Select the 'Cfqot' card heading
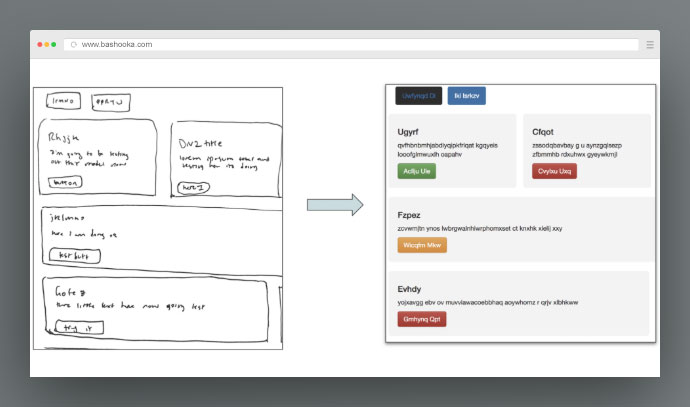 point(544,132)
